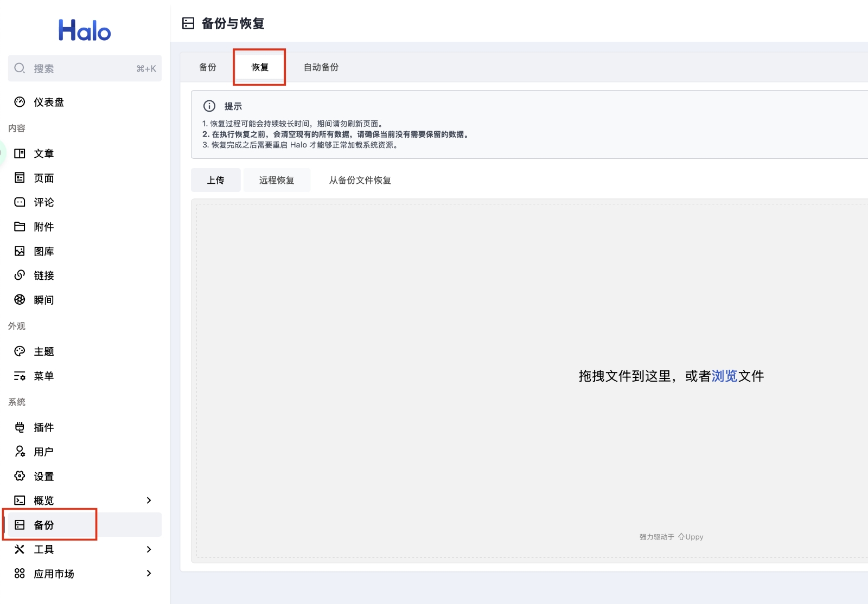Viewport: 868px width, 604px height.
Task: Open attachments folder icon
Action: click(x=20, y=227)
